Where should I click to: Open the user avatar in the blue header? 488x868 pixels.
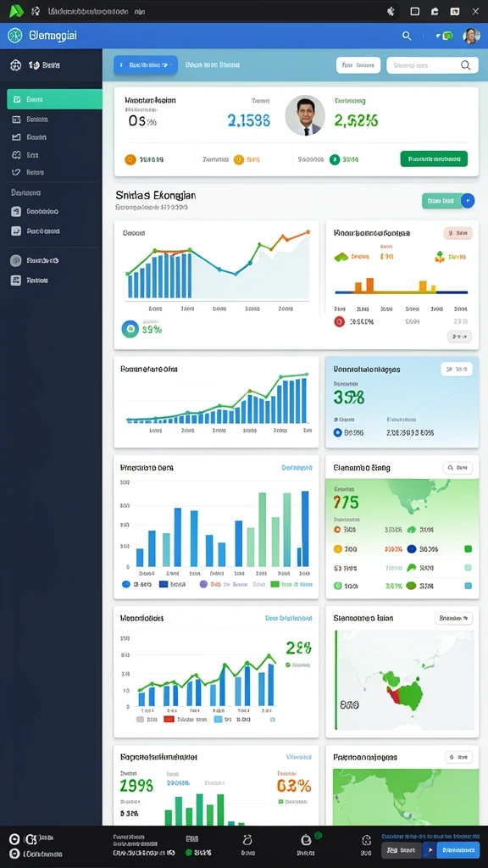(x=471, y=36)
